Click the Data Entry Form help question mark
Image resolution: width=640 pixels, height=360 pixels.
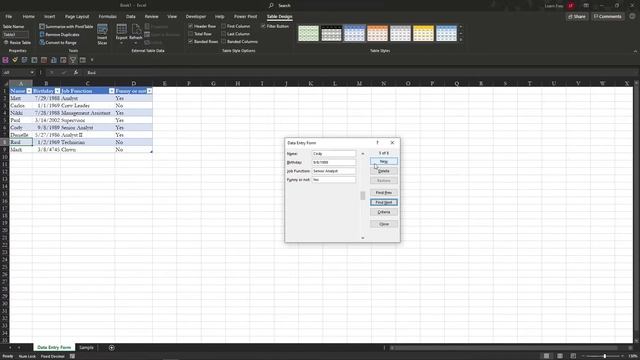pos(378,142)
